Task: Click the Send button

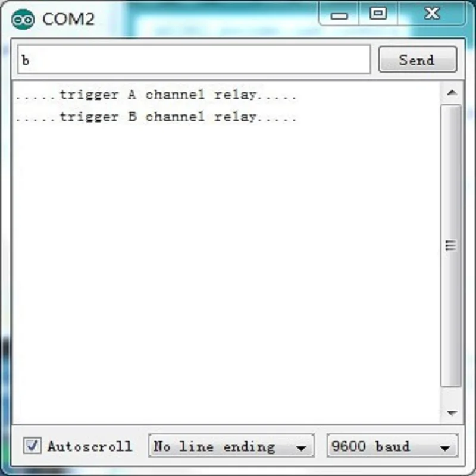Action: tap(418, 59)
